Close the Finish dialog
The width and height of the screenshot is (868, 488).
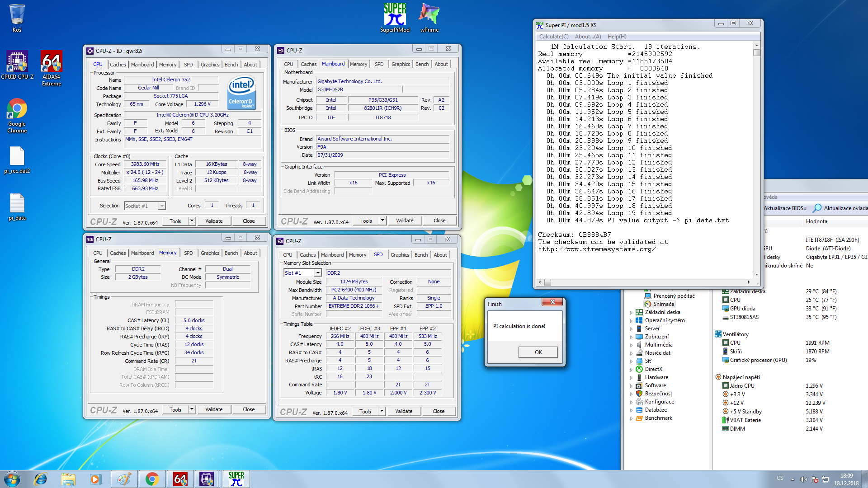[552, 302]
